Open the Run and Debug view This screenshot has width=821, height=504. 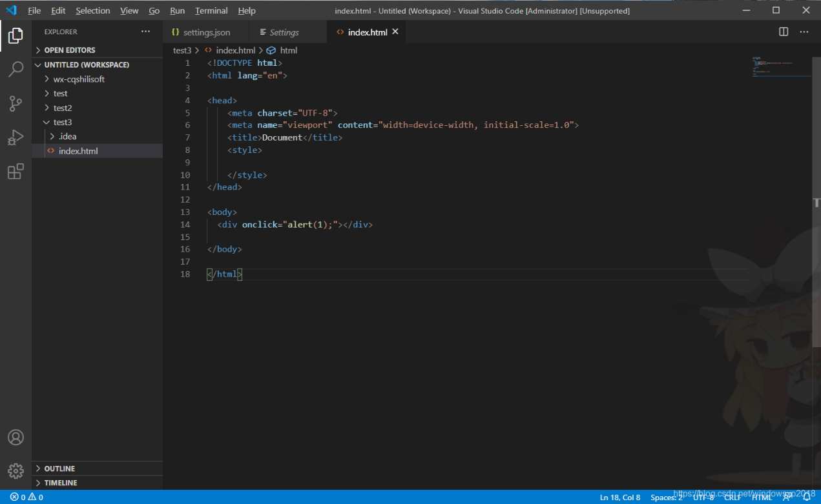coord(16,137)
